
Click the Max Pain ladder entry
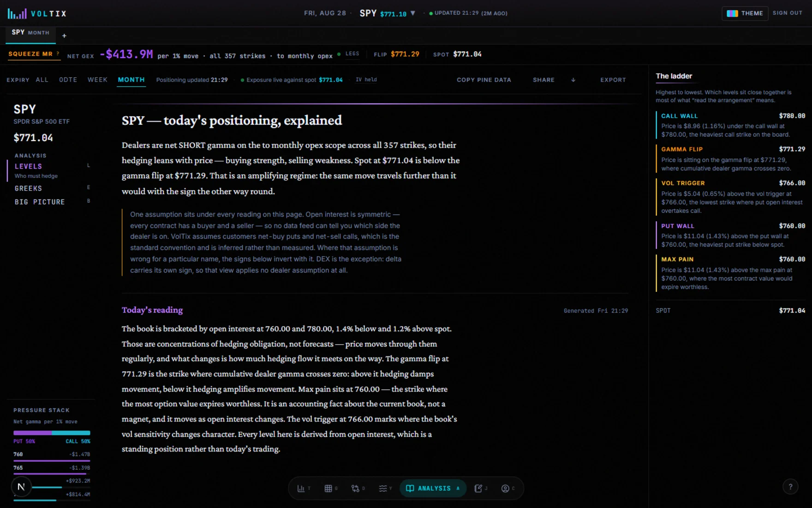click(x=731, y=273)
